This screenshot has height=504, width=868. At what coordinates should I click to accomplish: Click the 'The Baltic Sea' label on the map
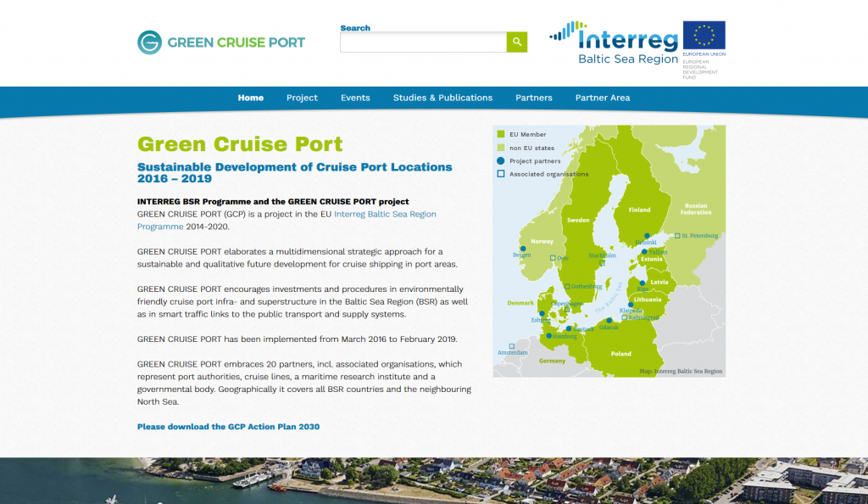[x=609, y=298]
